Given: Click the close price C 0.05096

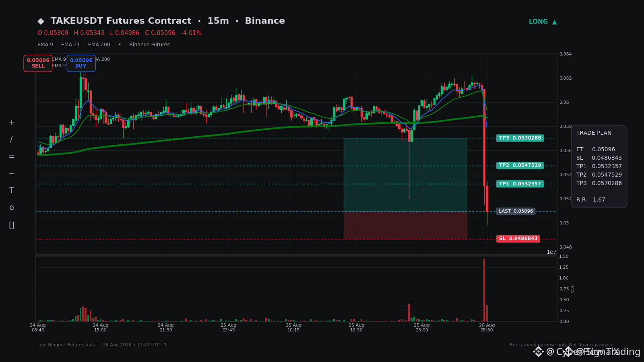Looking at the screenshot, I should (160, 33).
